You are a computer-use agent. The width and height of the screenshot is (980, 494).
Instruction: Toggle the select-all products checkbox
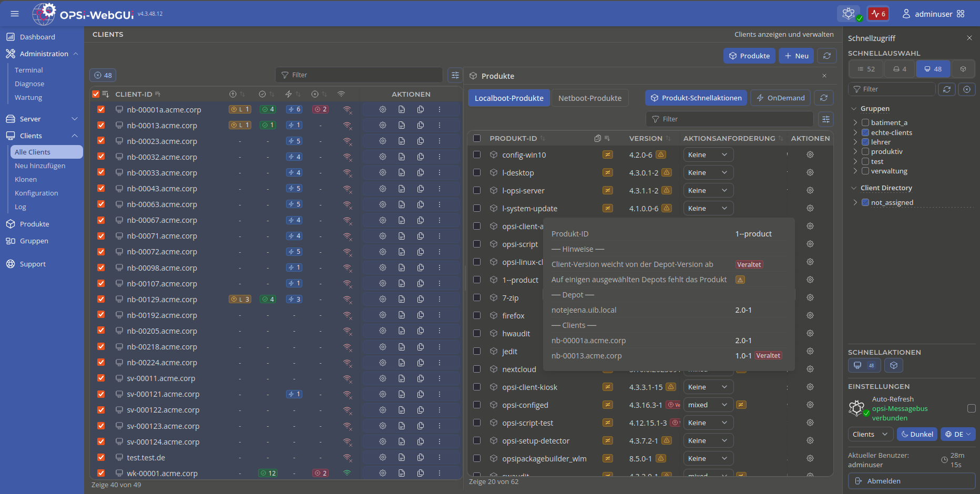point(477,138)
